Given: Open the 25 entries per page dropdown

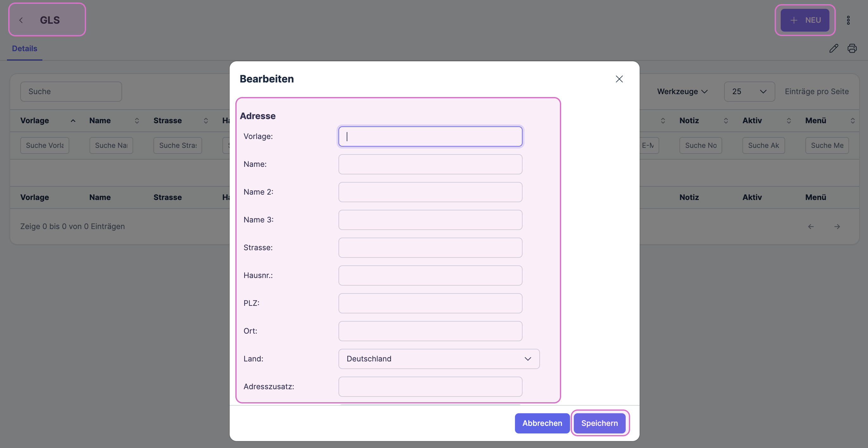Looking at the screenshot, I should tap(749, 92).
